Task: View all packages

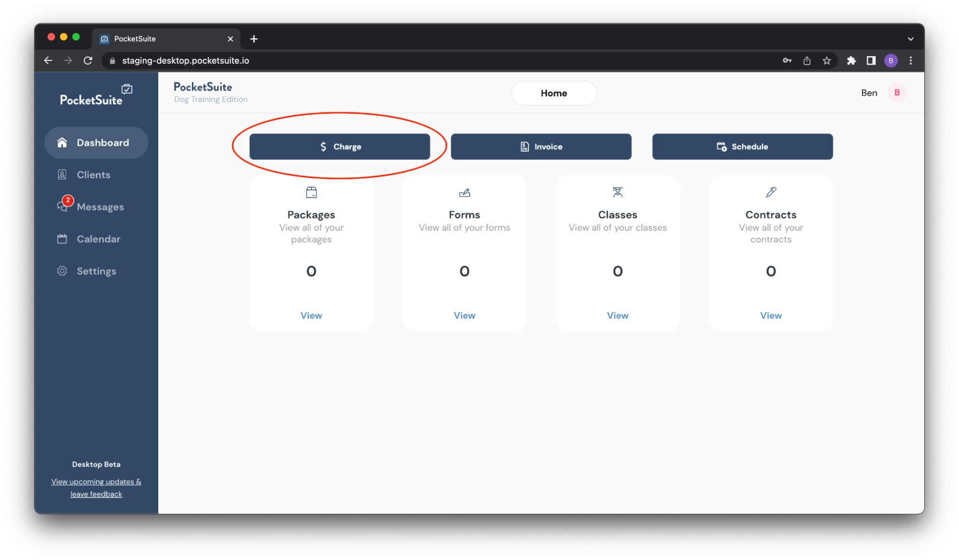Action: (311, 315)
